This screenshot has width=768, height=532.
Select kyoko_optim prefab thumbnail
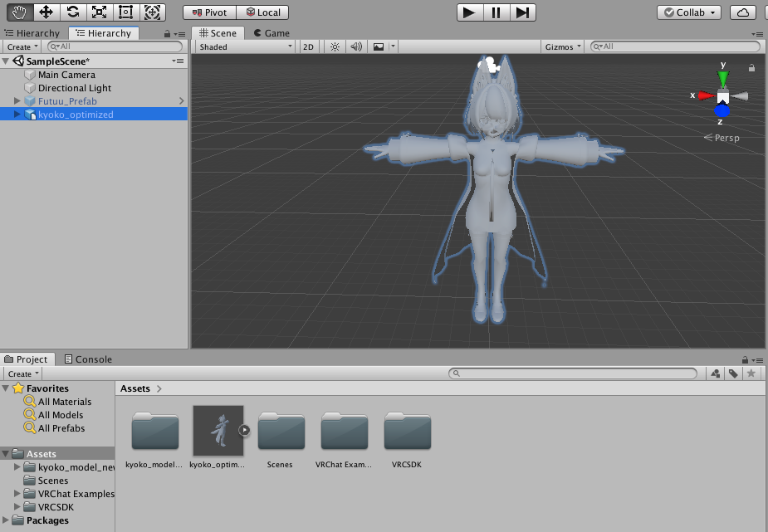[218, 431]
